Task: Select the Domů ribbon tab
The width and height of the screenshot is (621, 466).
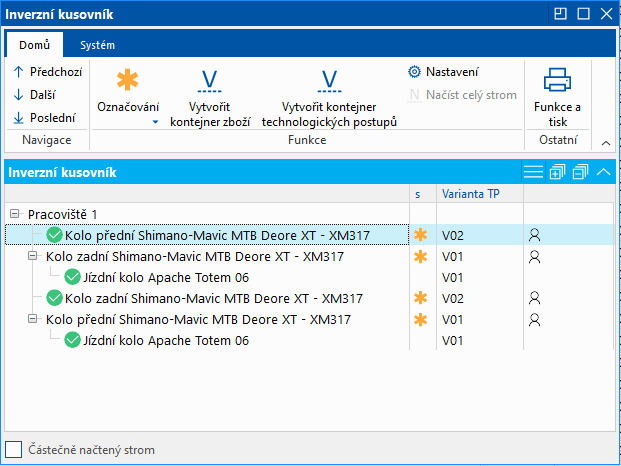Action: pos(34,45)
